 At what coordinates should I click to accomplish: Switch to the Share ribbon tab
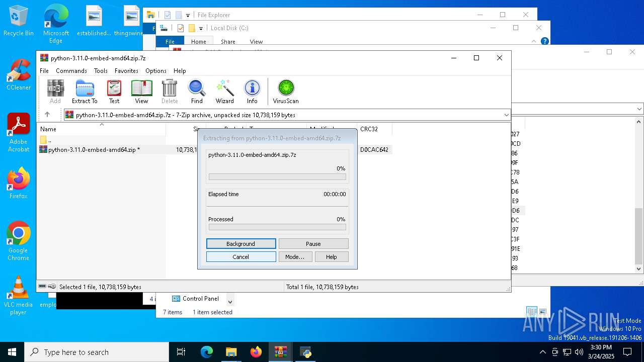pos(228,42)
